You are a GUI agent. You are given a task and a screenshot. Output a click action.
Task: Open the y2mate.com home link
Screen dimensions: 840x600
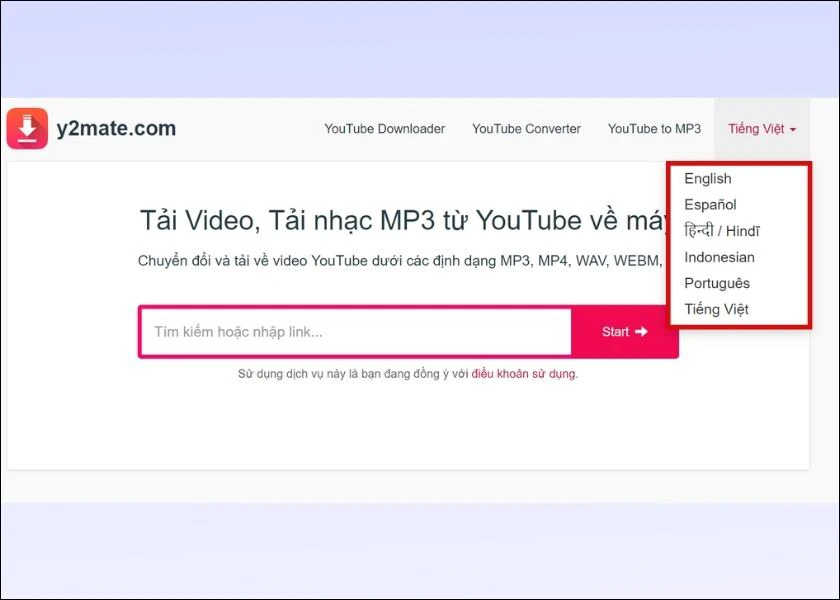coord(116,129)
